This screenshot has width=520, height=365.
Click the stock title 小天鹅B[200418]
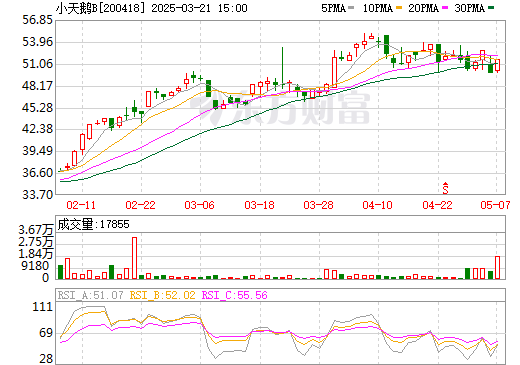click(101, 8)
